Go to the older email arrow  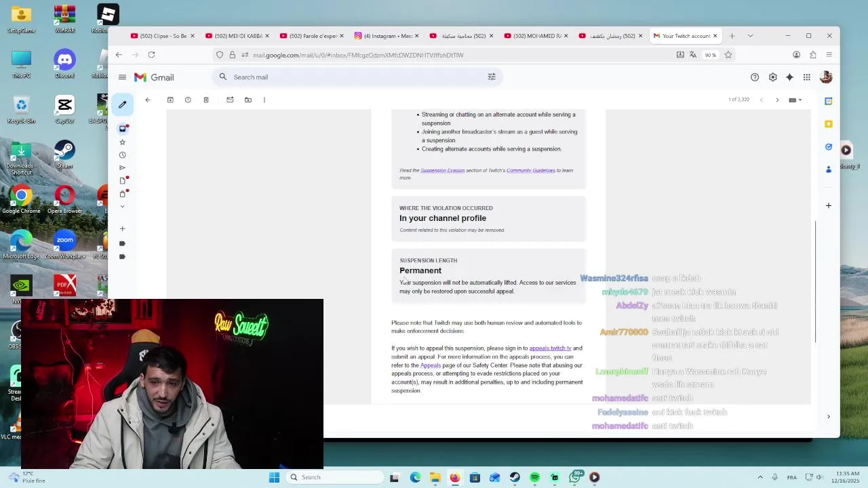point(777,100)
